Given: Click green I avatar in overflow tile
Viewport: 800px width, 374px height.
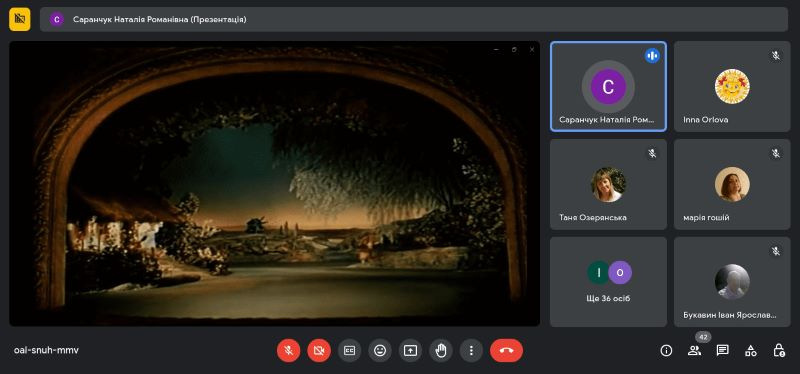Looking at the screenshot, I should pyautogui.click(x=598, y=272).
